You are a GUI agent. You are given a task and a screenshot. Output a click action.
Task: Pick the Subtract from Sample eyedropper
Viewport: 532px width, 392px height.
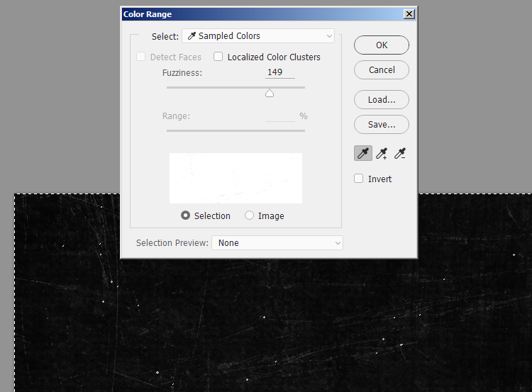(x=401, y=153)
